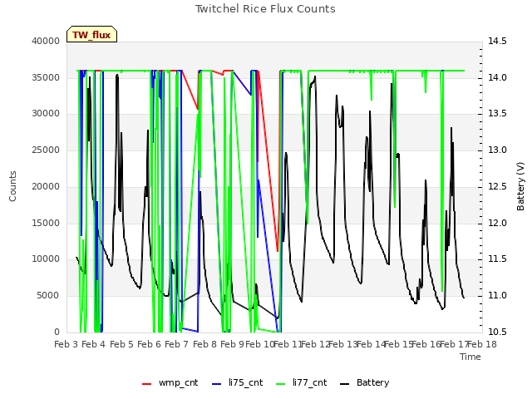The height and width of the screenshot is (399, 532).
Task: Click the 14.0 battery axis value
Action: point(497,77)
